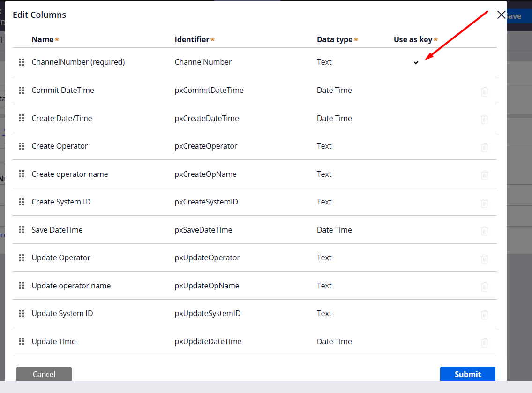This screenshot has height=393, width=532.
Task: Click the pxCreateDateTime identifier
Action: [x=207, y=118]
